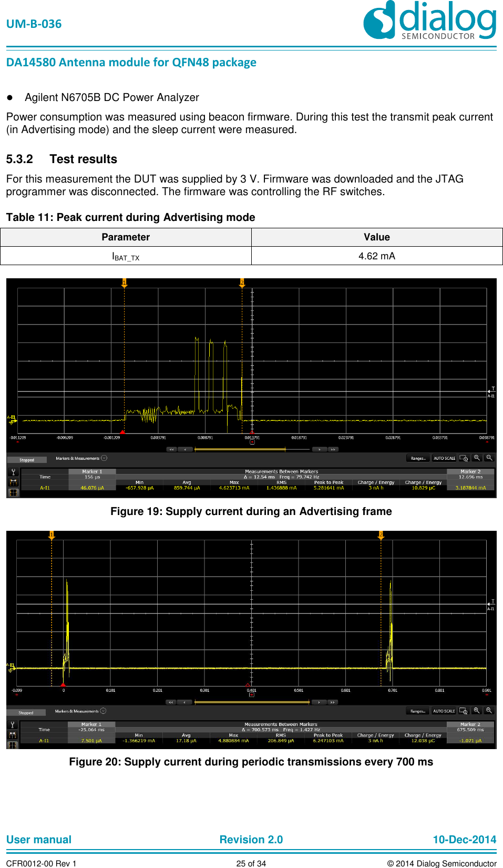Click the Marker 1 header in Figure 19

(x=92, y=472)
